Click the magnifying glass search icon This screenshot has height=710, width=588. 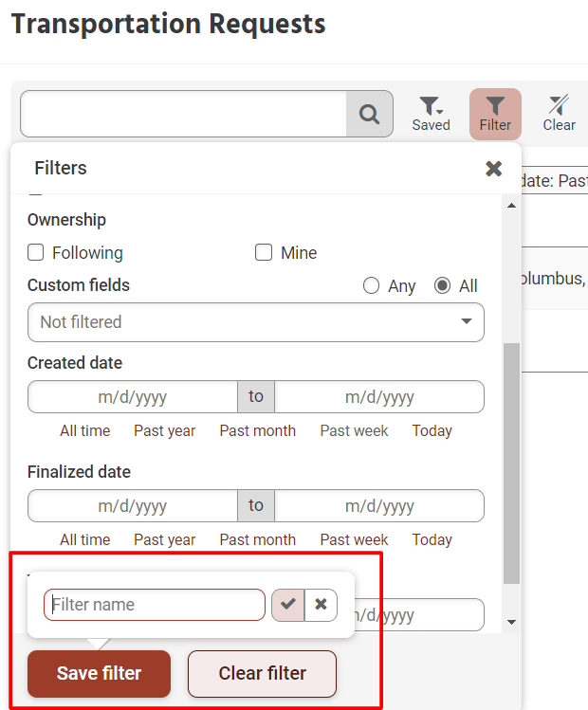[x=369, y=115]
